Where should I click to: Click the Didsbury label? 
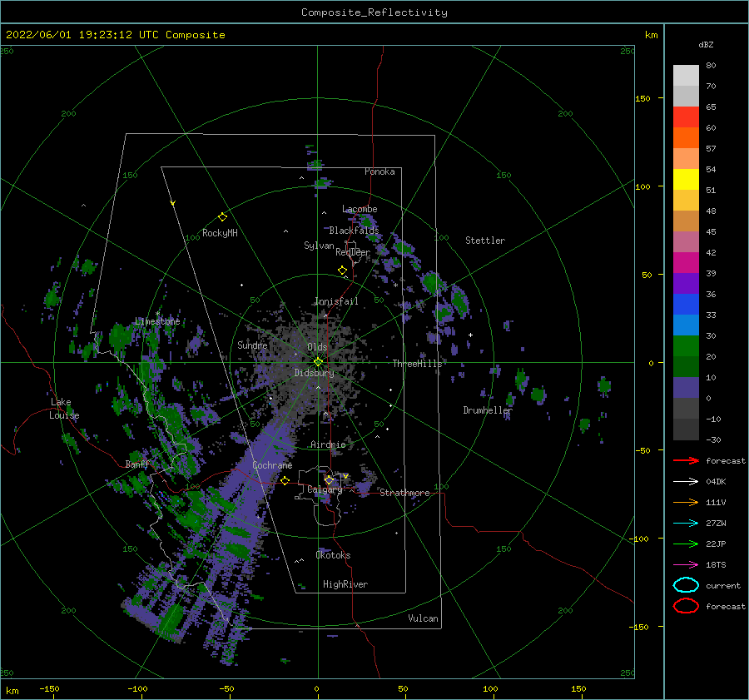tap(314, 373)
